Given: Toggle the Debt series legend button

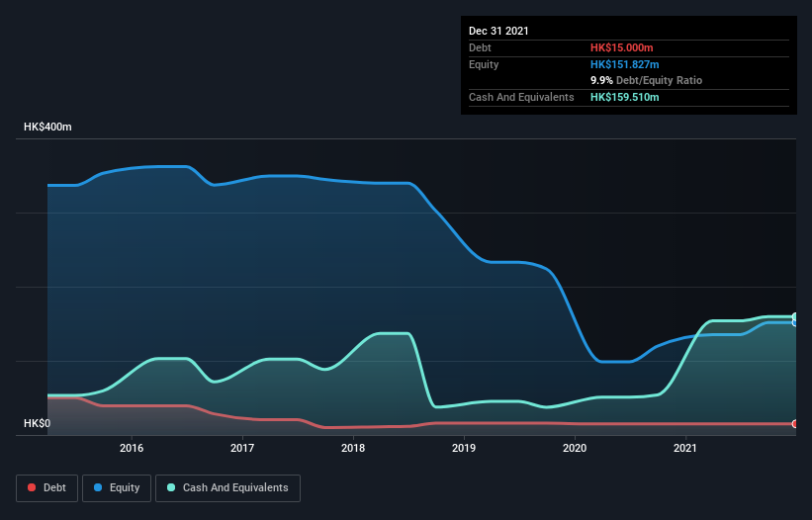Looking at the screenshot, I should click(47, 488).
